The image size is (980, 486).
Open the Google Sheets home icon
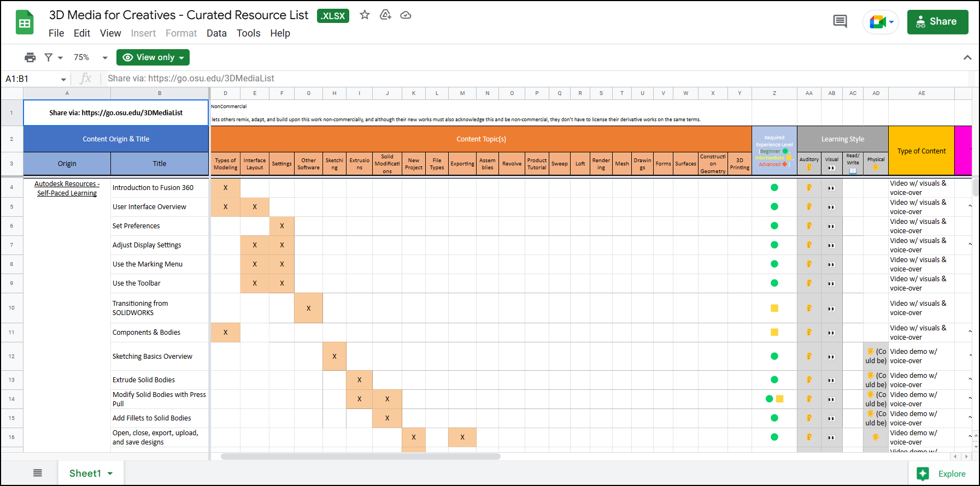25,22
